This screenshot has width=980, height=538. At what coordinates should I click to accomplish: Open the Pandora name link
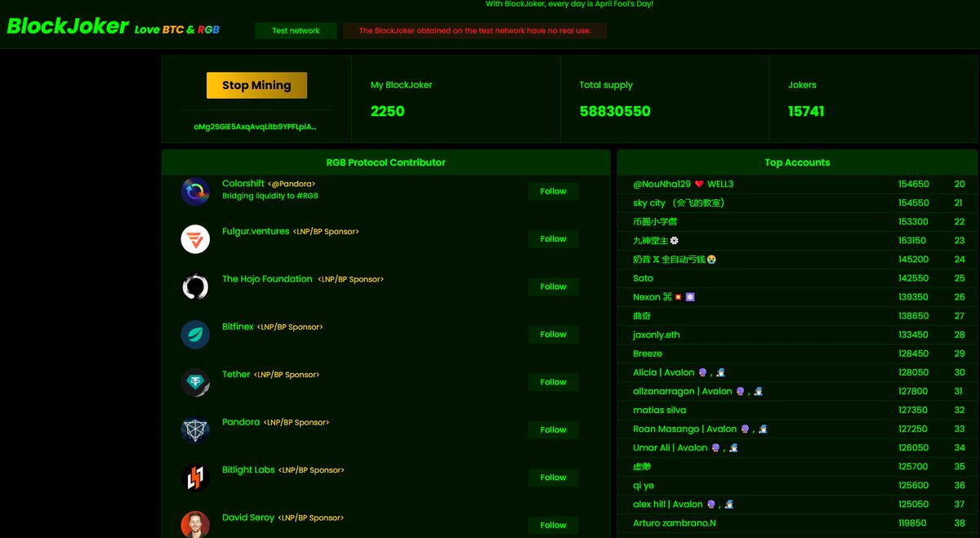[x=241, y=422]
